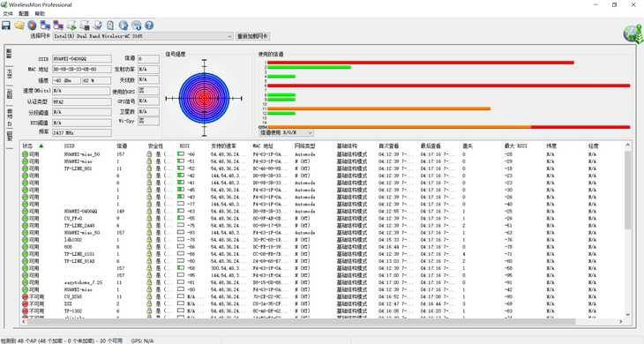Click the horizontal scrollbar of the list

pos(302,321)
